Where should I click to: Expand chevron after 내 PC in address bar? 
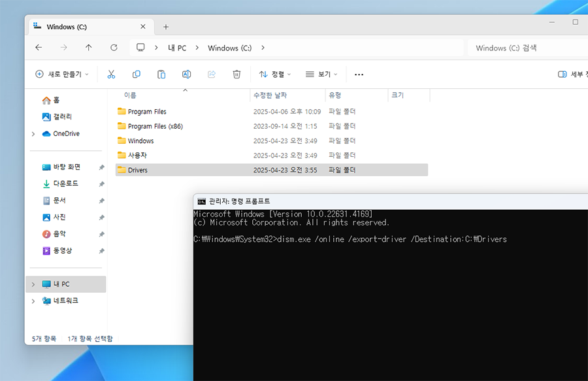(x=197, y=48)
